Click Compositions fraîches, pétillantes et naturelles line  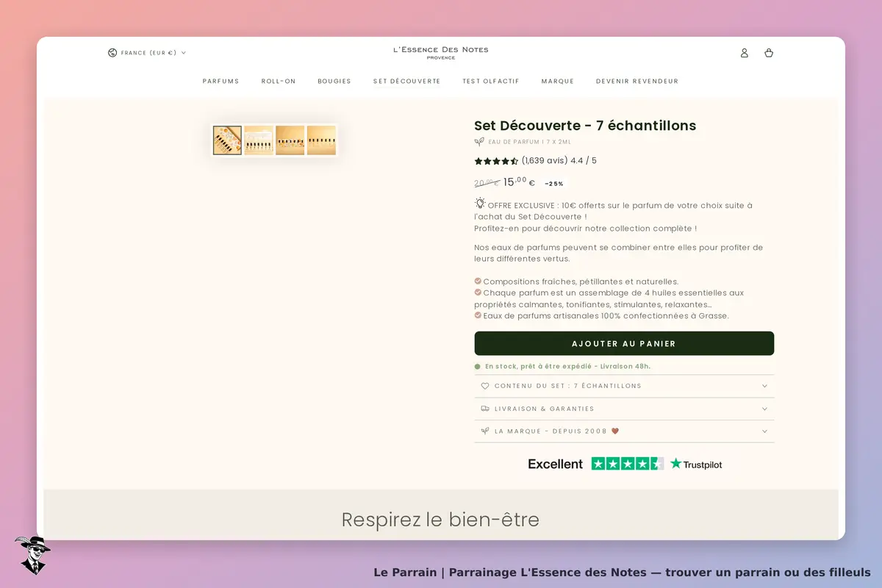pyautogui.click(x=581, y=282)
